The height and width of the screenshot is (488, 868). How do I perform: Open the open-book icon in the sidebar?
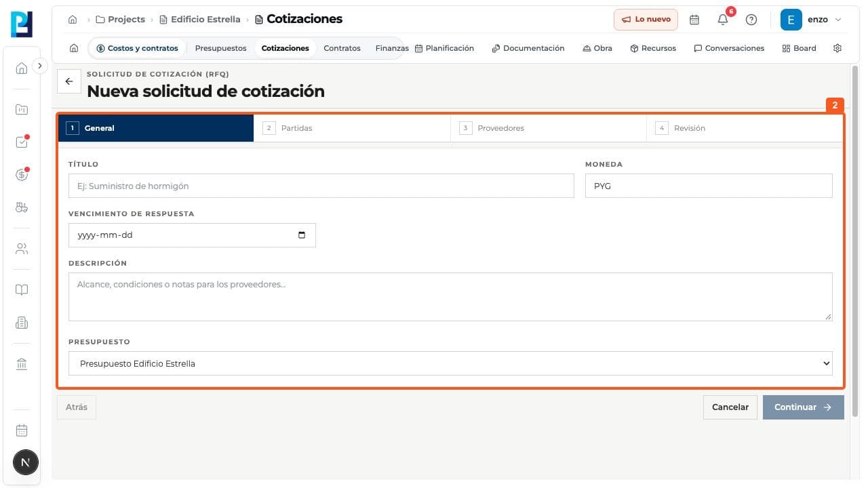click(x=22, y=290)
